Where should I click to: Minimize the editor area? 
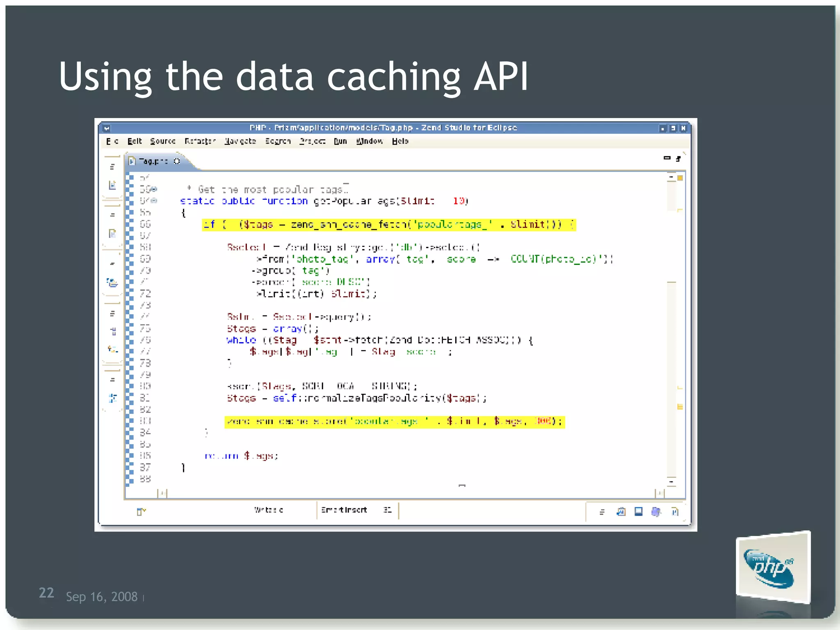(667, 158)
